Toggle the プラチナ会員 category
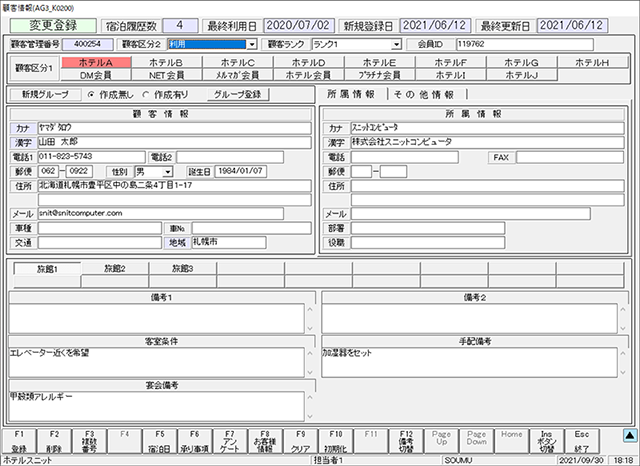The width and height of the screenshot is (640, 466). click(x=380, y=75)
